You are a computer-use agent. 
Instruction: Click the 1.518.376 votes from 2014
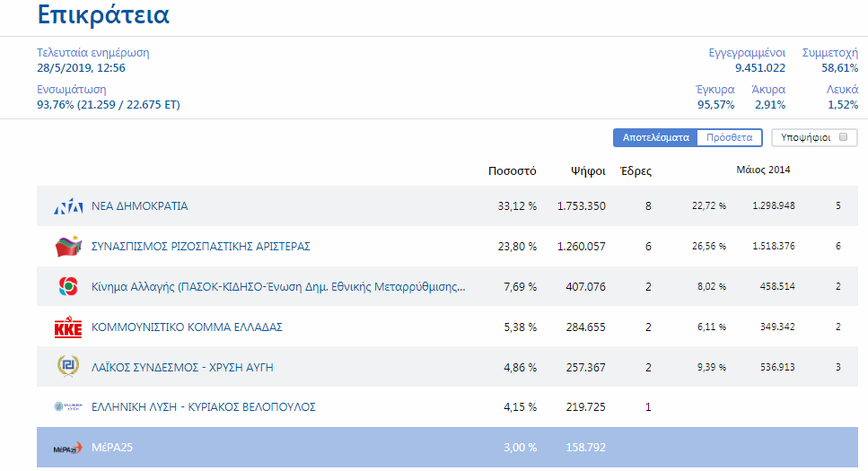click(x=774, y=247)
